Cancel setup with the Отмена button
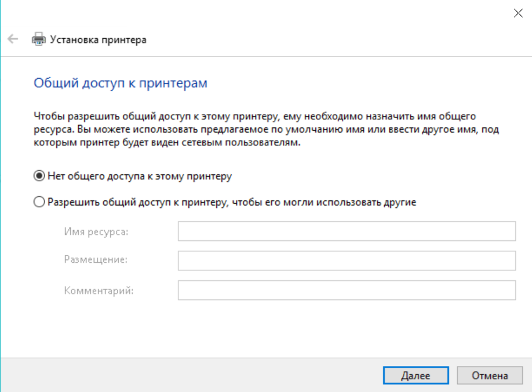The width and height of the screenshot is (532, 392). pos(490,375)
